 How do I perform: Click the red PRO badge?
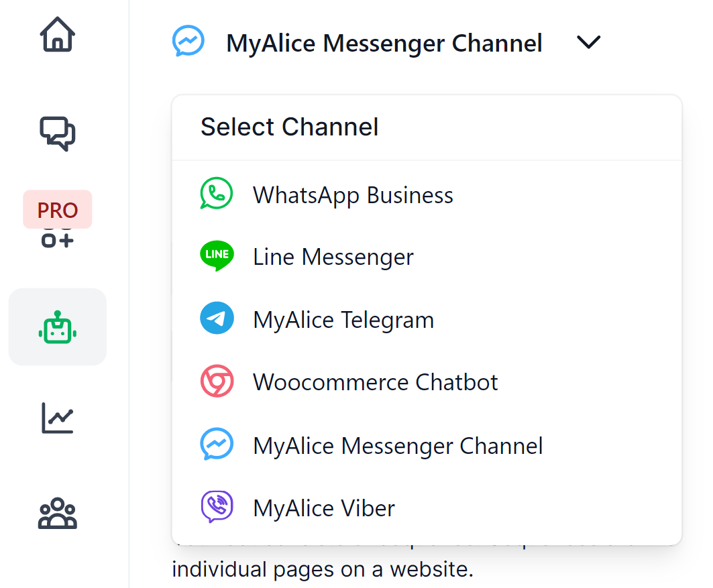(58, 210)
